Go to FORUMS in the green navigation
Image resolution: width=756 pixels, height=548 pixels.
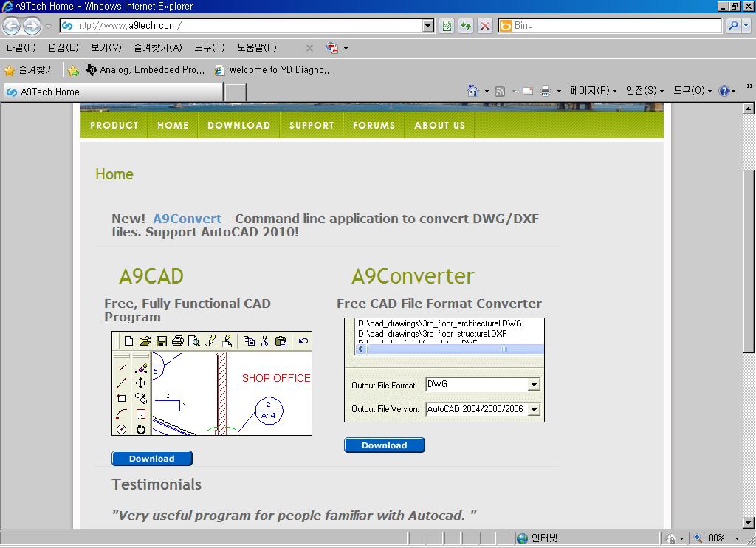pyautogui.click(x=374, y=125)
